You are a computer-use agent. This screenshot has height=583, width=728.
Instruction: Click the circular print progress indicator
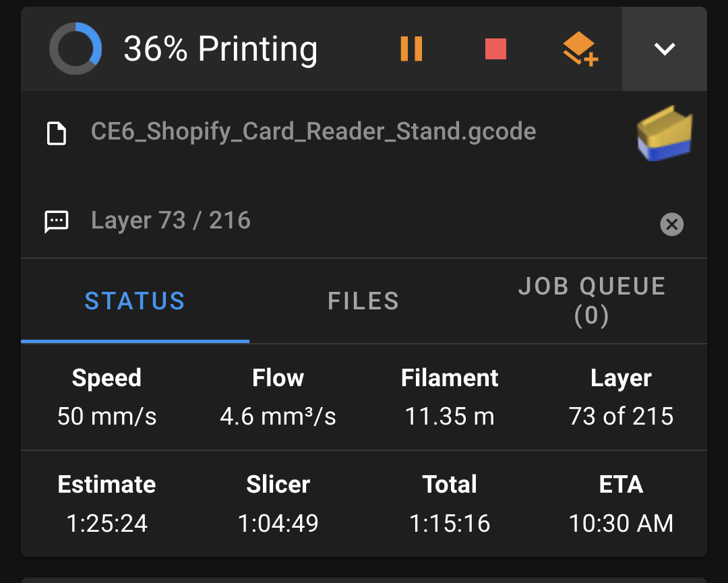tap(75, 48)
